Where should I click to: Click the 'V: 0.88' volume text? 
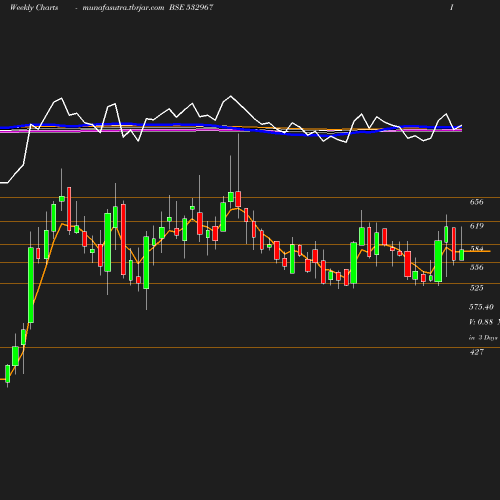(x=481, y=322)
